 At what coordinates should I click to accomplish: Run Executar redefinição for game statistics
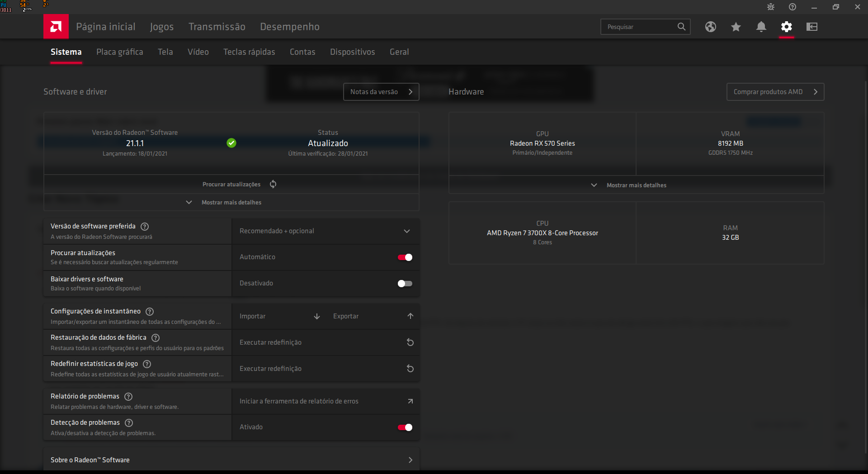(325, 369)
